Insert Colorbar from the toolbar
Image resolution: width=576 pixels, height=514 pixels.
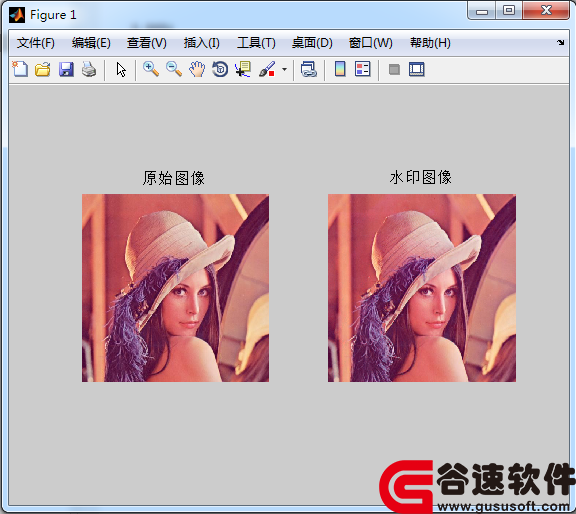(340, 69)
